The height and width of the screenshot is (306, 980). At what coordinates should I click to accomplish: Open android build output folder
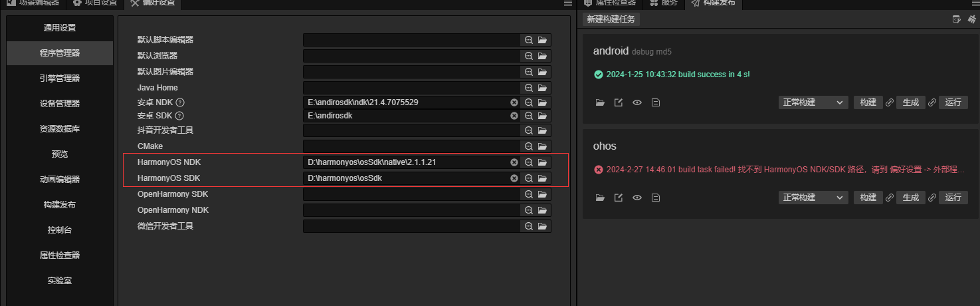click(x=600, y=102)
